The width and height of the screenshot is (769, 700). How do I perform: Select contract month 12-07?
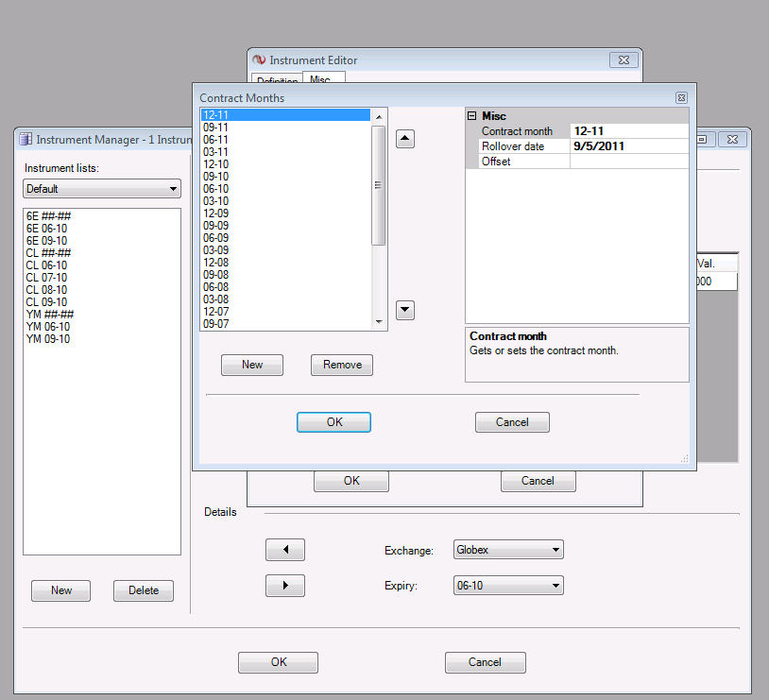click(286, 311)
